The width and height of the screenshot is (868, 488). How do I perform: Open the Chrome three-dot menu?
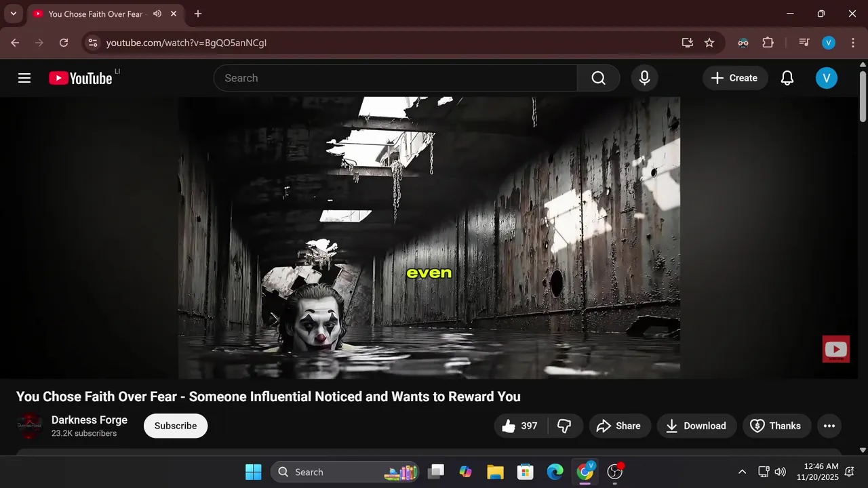pos(852,43)
